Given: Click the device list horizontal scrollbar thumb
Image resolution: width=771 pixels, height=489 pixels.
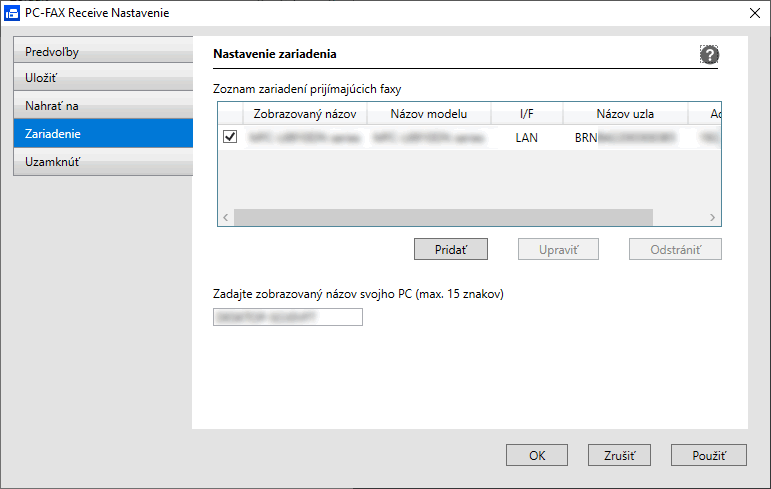Looking at the screenshot, I should (443, 217).
